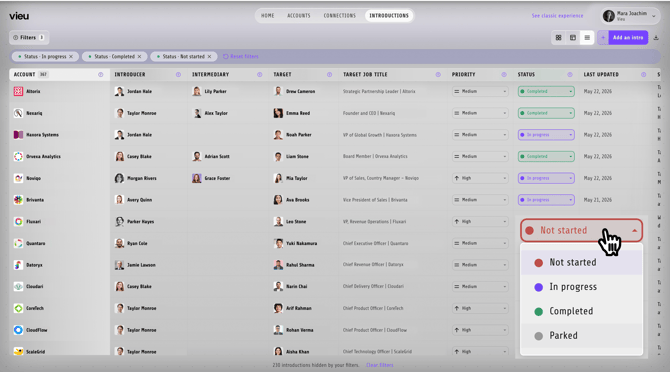Open Mara Joachim account menu
Image resolution: width=670 pixels, height=372 pixels.
629,16
